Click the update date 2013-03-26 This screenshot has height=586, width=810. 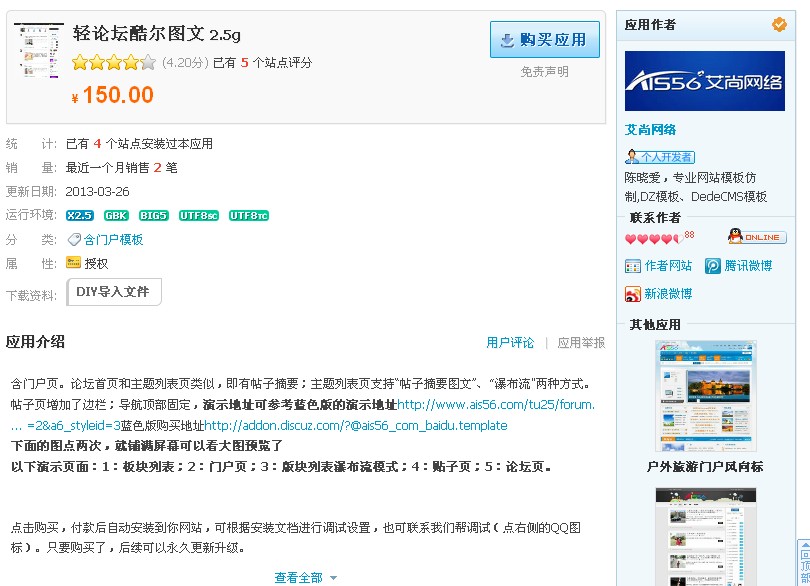pos(97,192)
